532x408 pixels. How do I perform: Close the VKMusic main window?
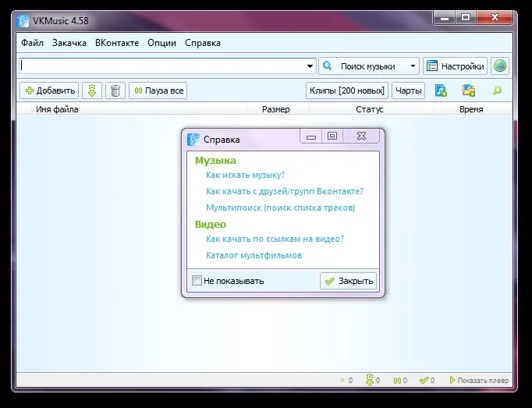(x=495, y=18)
